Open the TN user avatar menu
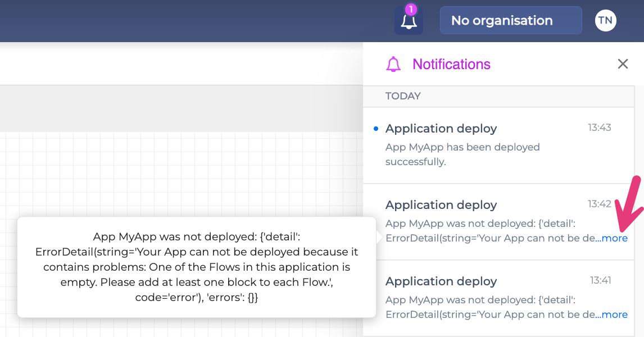The image size is (644, 337). click(605, 21)
